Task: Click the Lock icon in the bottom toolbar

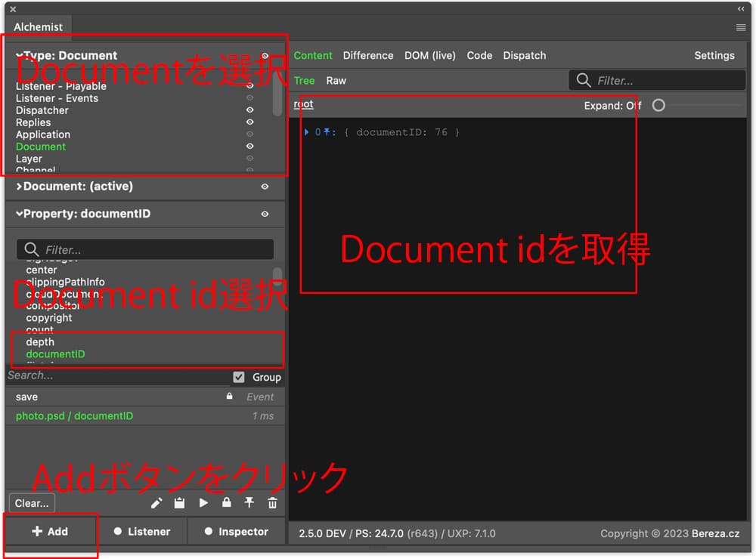Action: (225, 502)
